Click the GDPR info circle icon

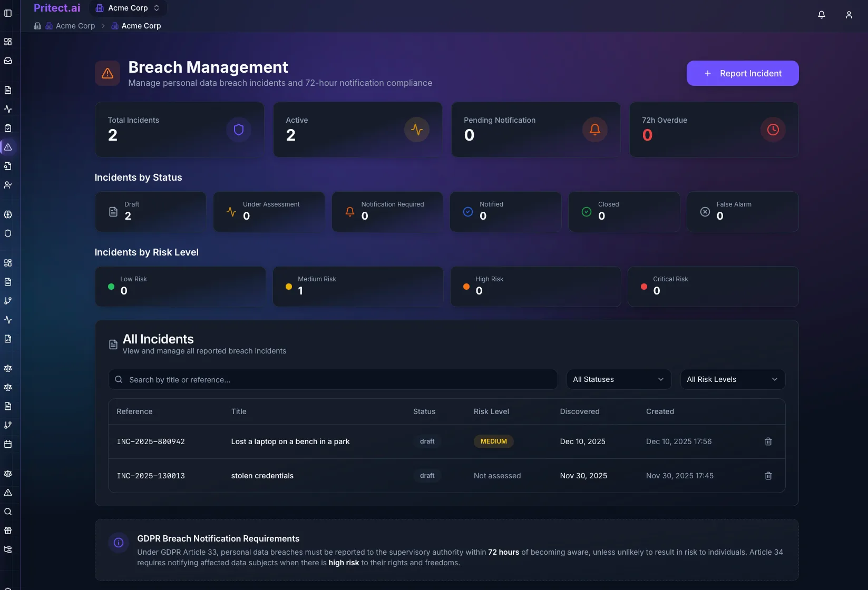tap(119, 543)
